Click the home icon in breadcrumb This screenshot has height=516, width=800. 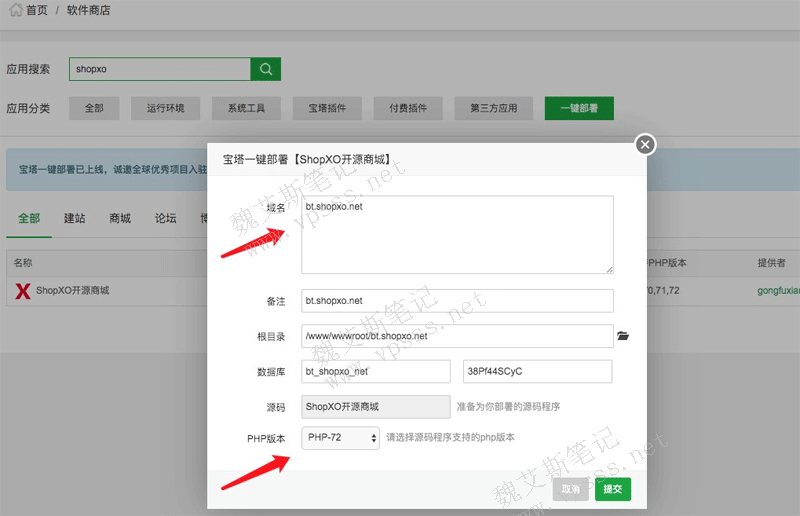15,10
